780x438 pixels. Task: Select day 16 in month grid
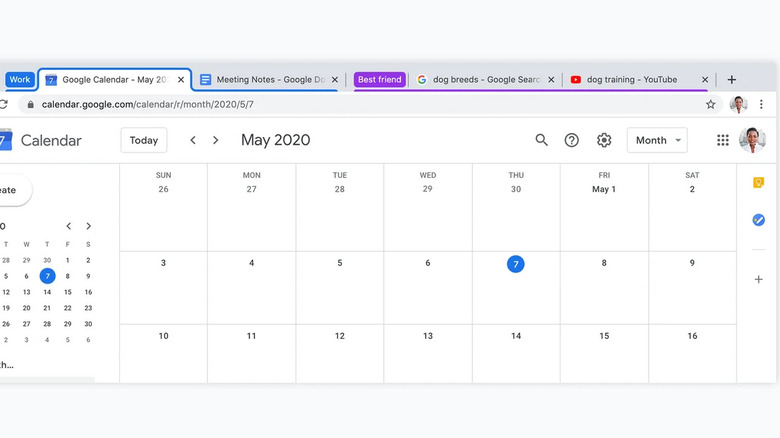tap(692, 336)
